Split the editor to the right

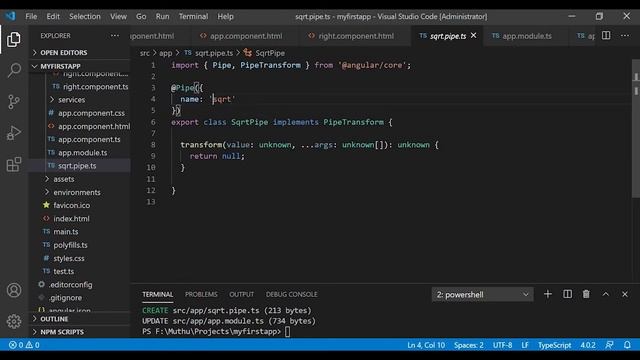coord(606,36)
